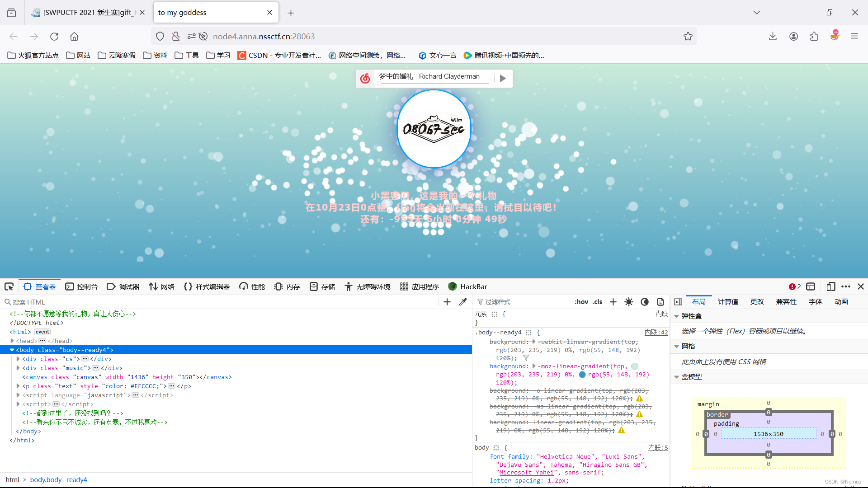Follow the Tahoma font link

(561, 464)
